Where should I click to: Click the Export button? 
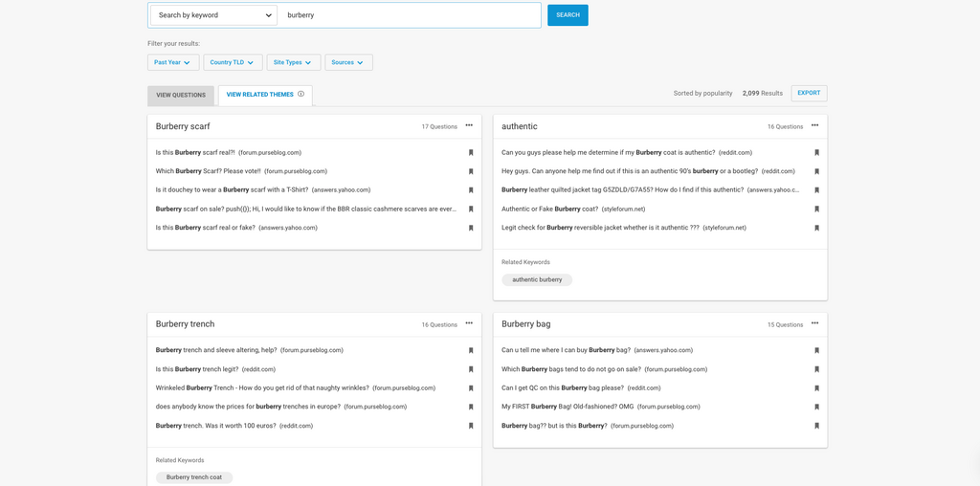809,93
